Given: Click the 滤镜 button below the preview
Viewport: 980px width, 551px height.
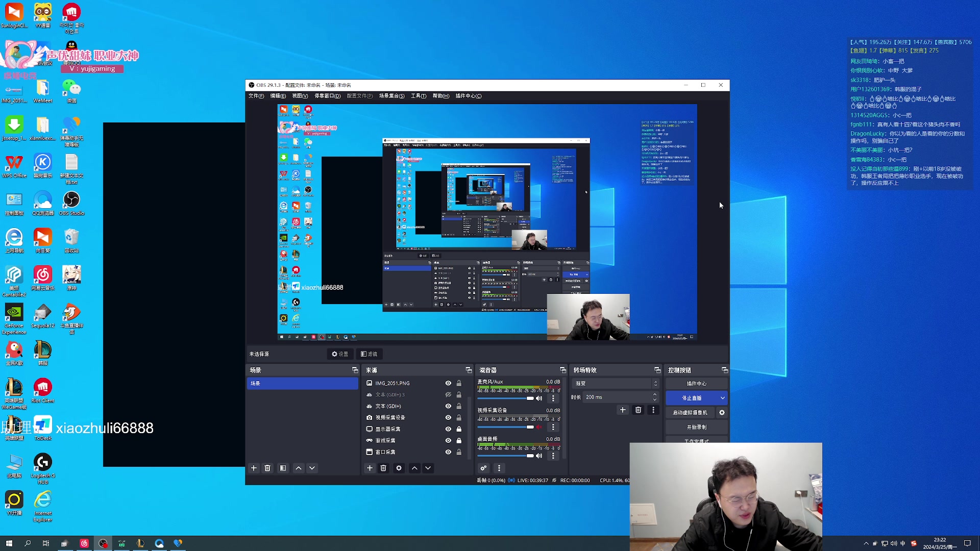Looking at the screenshot, I should coord(369,354).
